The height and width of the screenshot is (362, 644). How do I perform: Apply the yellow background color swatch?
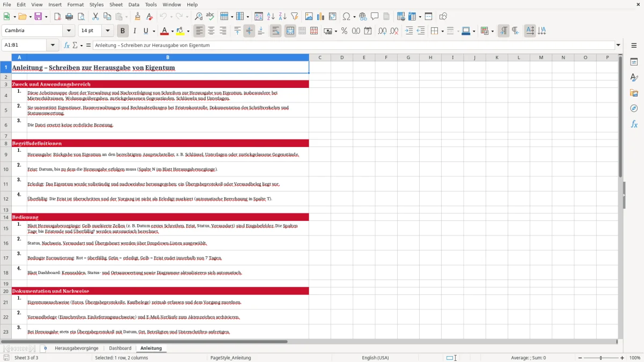(x=180, y=31)
